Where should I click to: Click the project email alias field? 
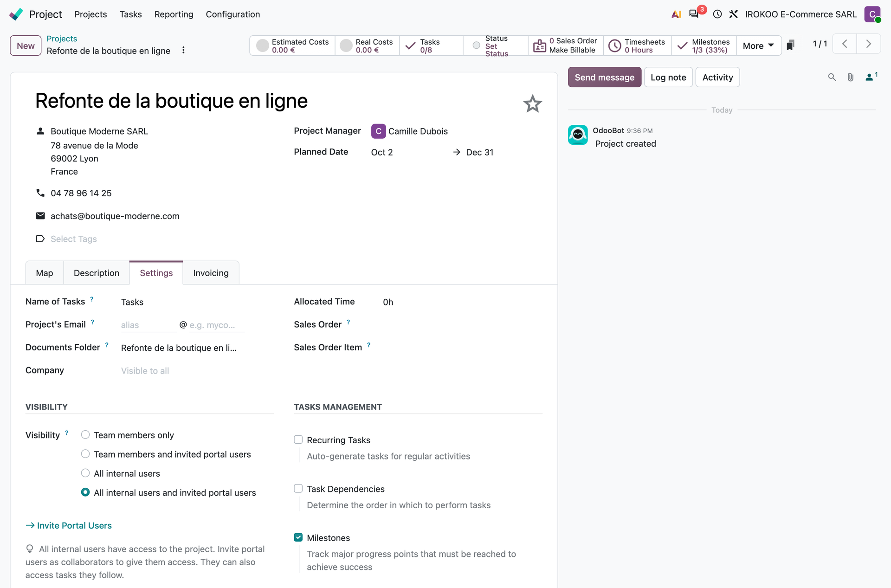[x=148, y=325]
